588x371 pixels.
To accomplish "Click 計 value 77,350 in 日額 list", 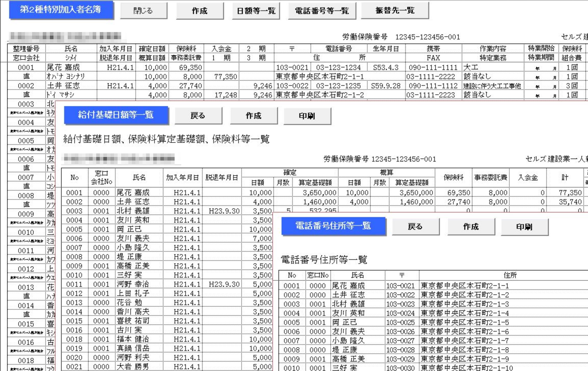I will tap(570, 193).
